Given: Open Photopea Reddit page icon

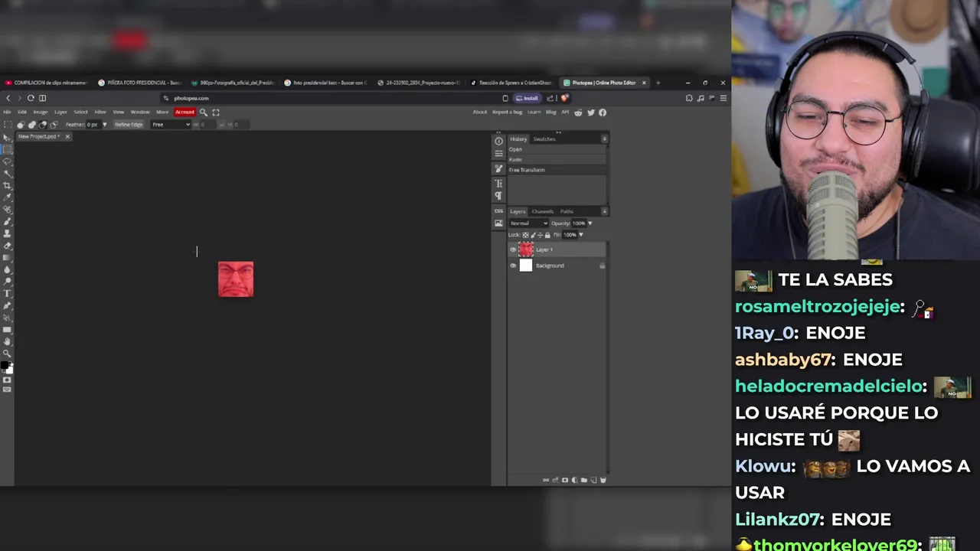Looking at the screenshot, I should 578,112.
